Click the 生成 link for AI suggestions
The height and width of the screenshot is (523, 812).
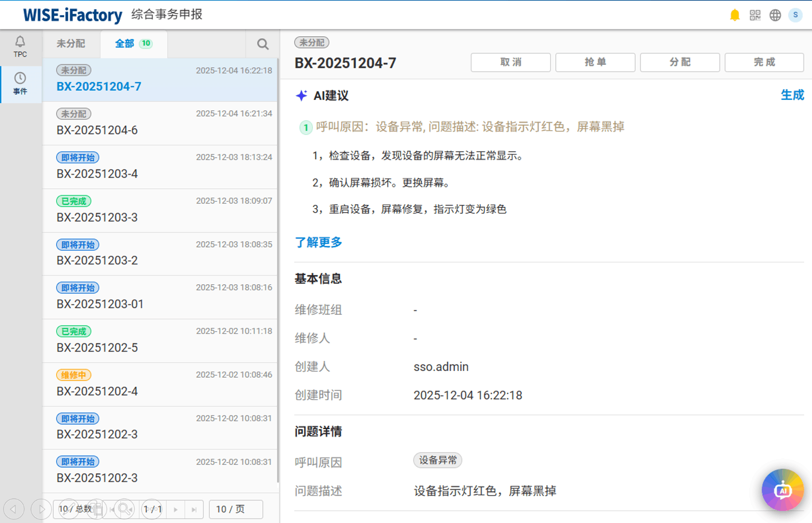pyautogui.click(x=792, y=95)
